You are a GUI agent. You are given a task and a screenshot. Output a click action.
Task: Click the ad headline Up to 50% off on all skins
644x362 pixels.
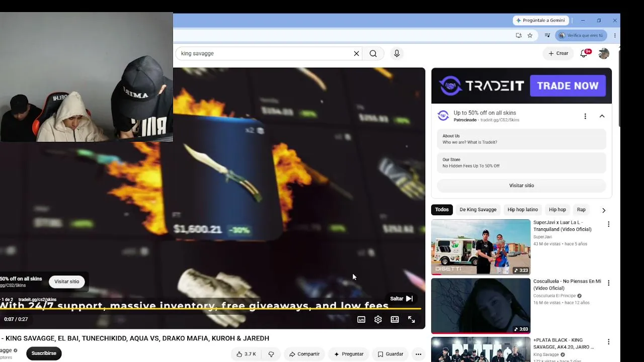pos(485,113)
